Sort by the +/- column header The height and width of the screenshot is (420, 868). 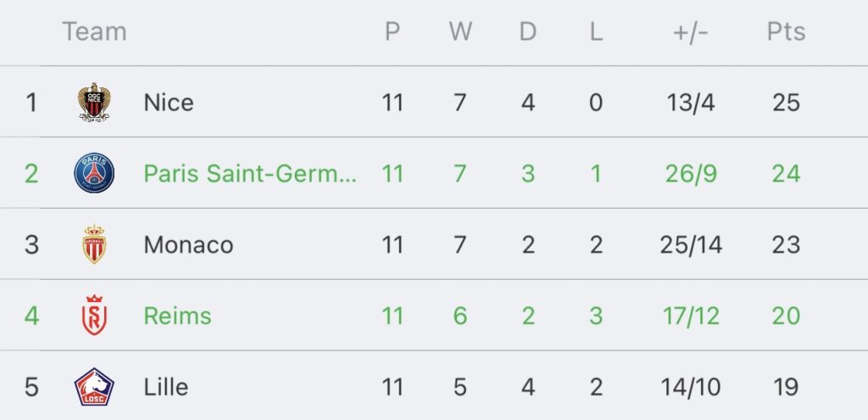(x=690, y=33)
